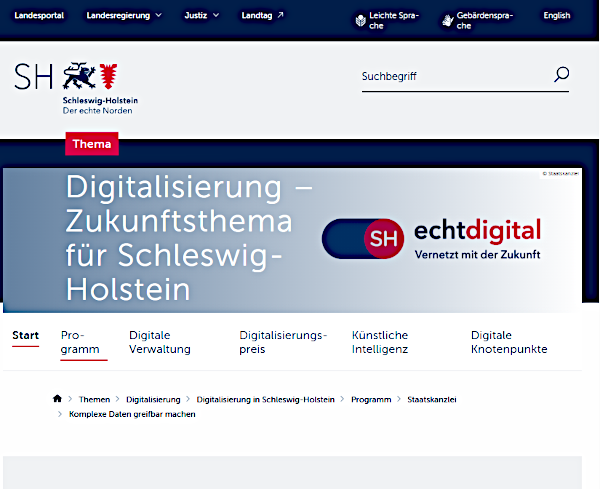Click the red Thema label
This screenshot has width=600, height=489.
pos(92,144)
